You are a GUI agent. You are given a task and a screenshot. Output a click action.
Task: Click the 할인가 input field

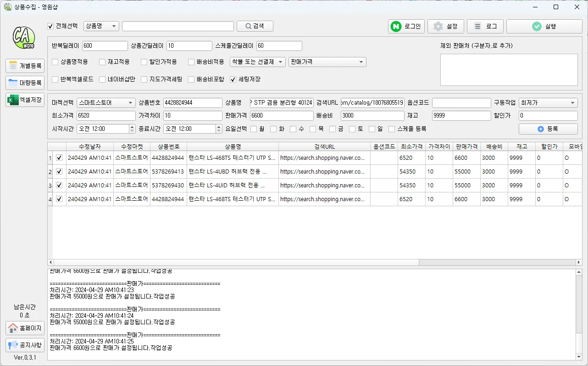(x=548, y=116)
